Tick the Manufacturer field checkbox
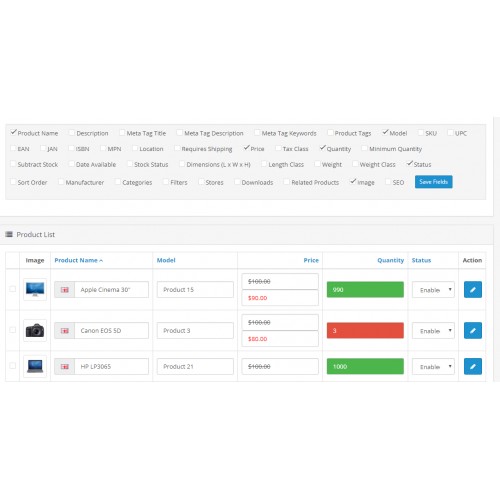Screen dimensions: 500x500 coord(61,182)
